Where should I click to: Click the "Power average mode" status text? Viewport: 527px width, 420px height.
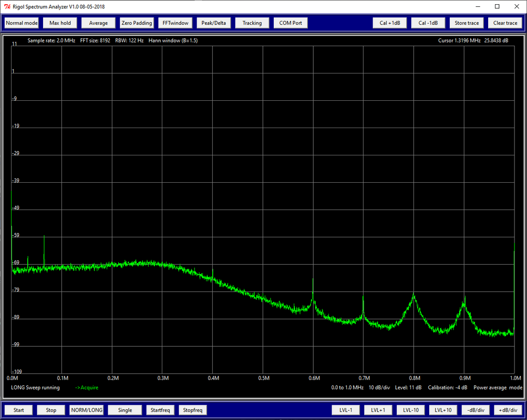498,387
